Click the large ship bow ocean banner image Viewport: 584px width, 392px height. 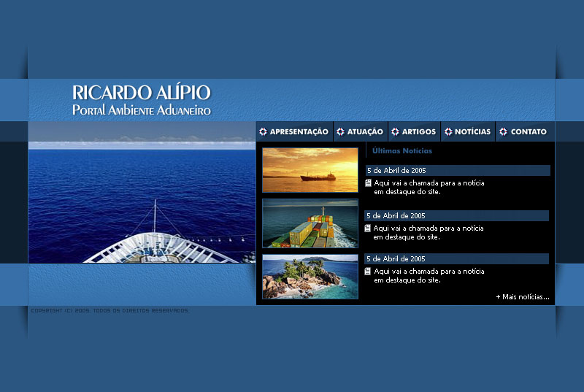(x=142, y=202)
